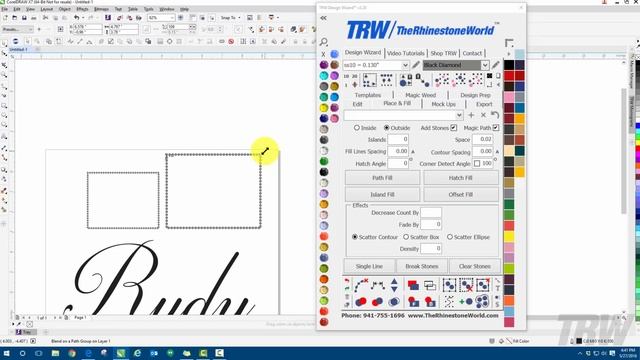Open the Video Tutorials tab

(x=405, y=53)
